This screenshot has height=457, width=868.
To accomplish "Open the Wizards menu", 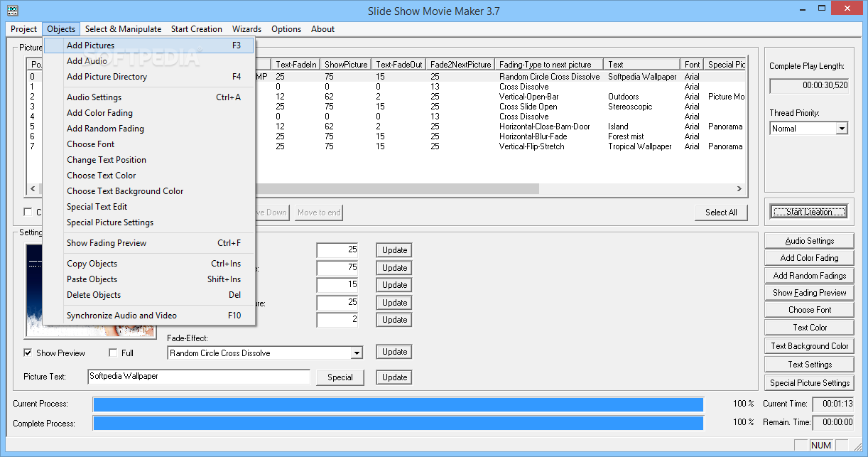I will coord(246,29).
